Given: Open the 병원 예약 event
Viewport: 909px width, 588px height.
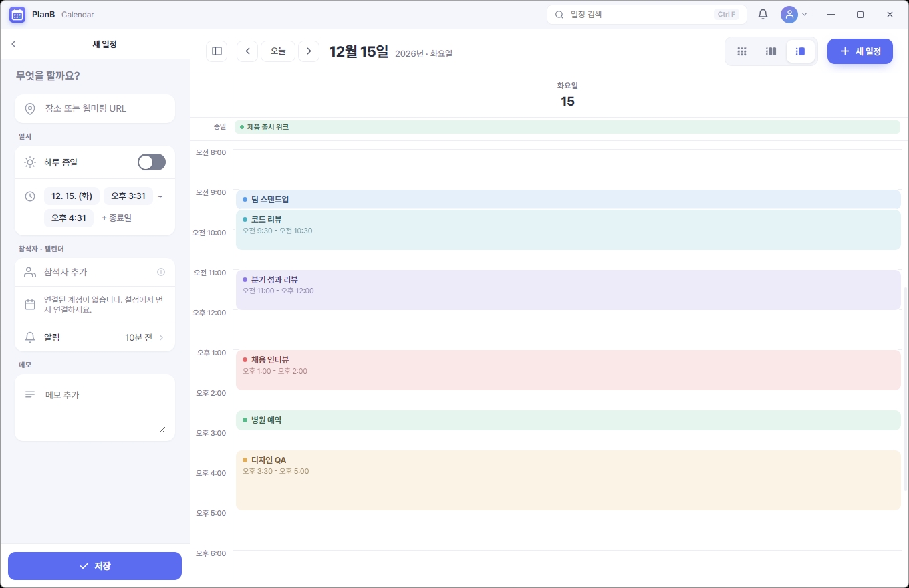Looking at the screenshot, I should pos(568,420).
